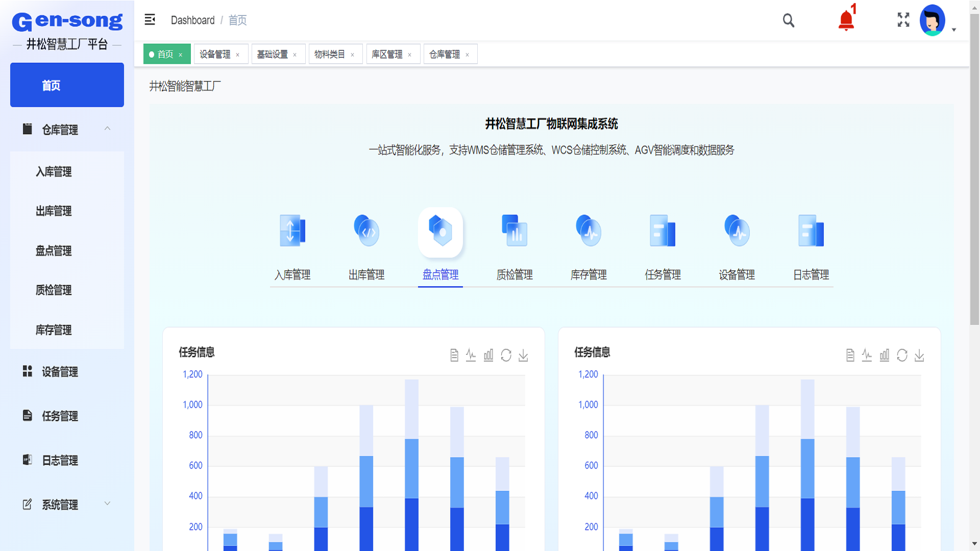Download right task chart as image
980x551 pixels.
[919, 355]
